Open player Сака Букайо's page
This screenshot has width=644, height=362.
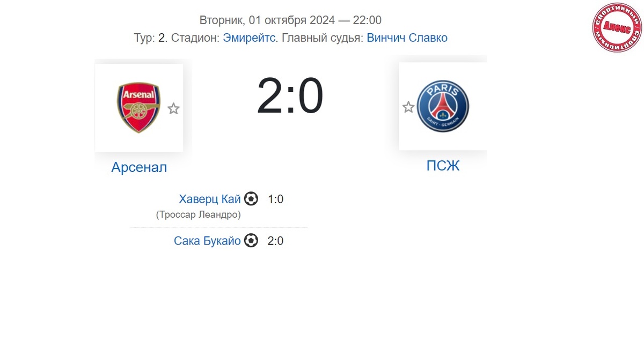coord(207,241)
